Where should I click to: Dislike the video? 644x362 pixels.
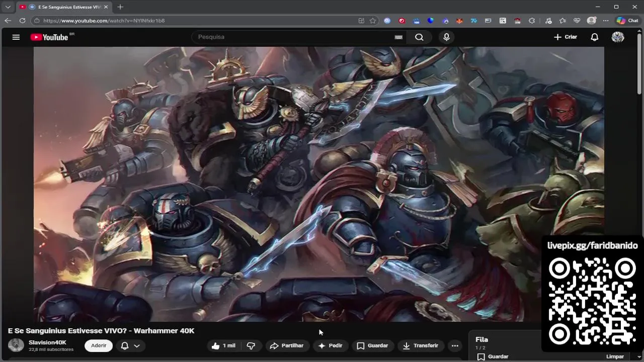tap(251, 345)
